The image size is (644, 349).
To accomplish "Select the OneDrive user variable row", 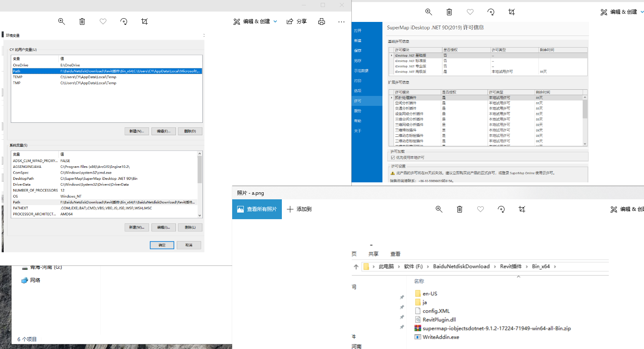I will coord(107,65).
